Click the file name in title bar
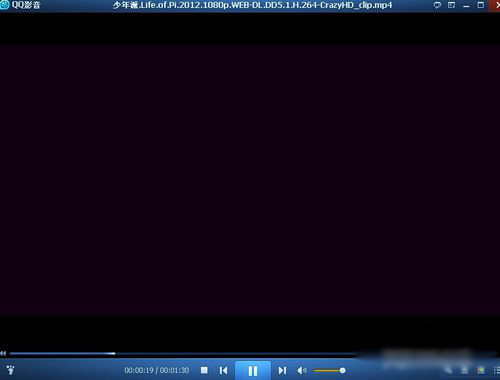Image resolution: width=500 pixels, height=380 pixels. (x=252, y=5)
